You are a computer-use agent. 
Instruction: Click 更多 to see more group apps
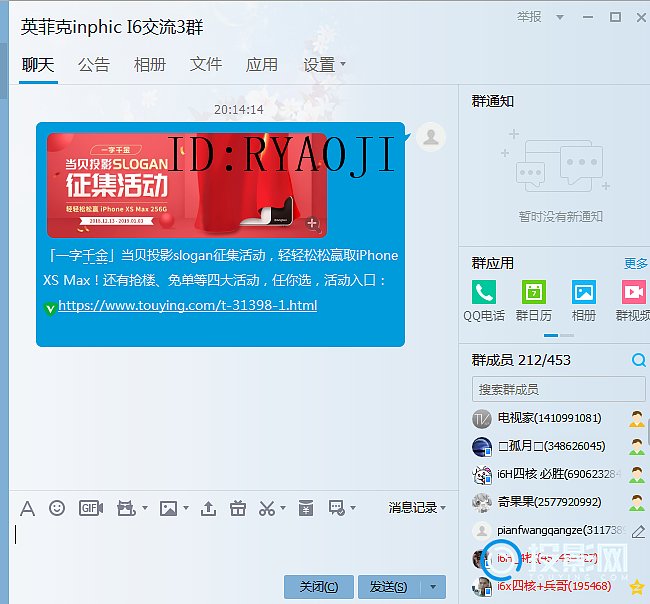click(x=636, y=263)
